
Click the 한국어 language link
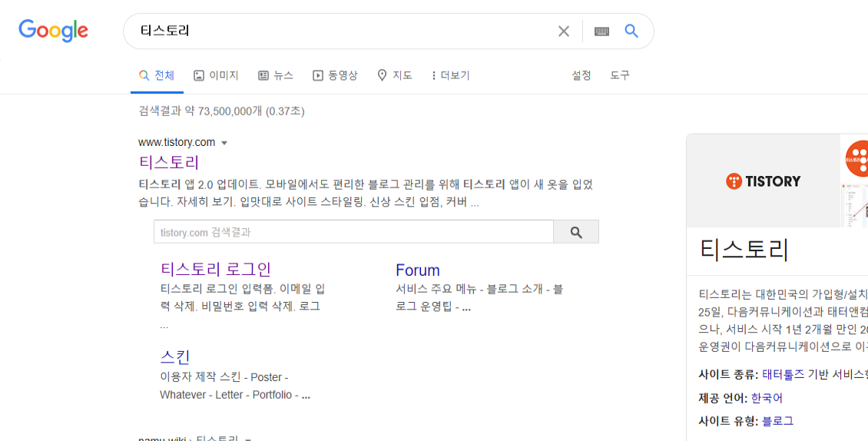(767, 398)
